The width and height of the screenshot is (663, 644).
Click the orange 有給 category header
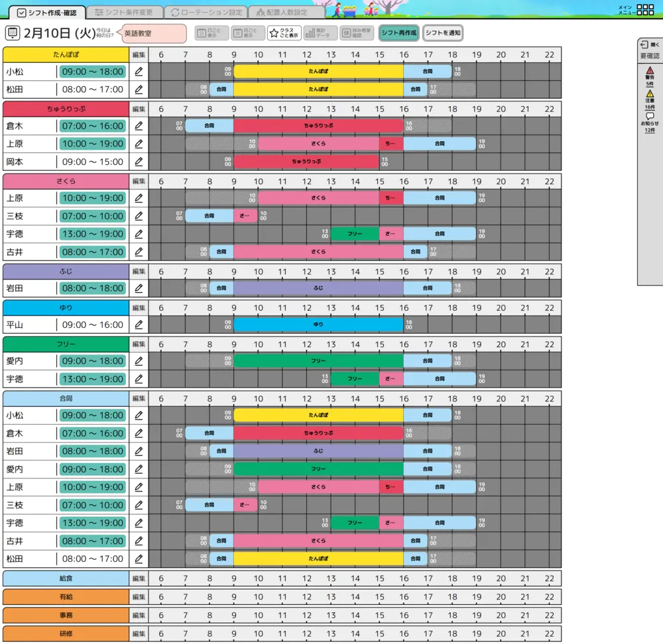pyautogui.click(x=66, y=597)
